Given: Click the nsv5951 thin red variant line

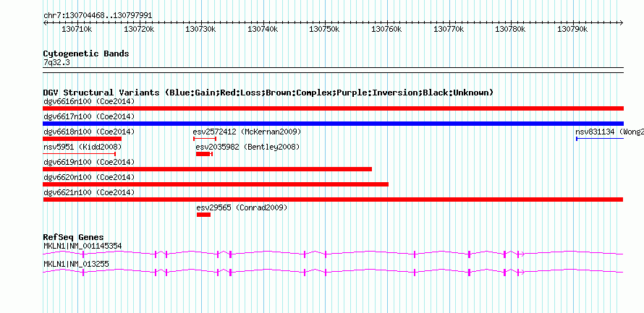Looking at the screenshot, I should click(x=80, y=154).
